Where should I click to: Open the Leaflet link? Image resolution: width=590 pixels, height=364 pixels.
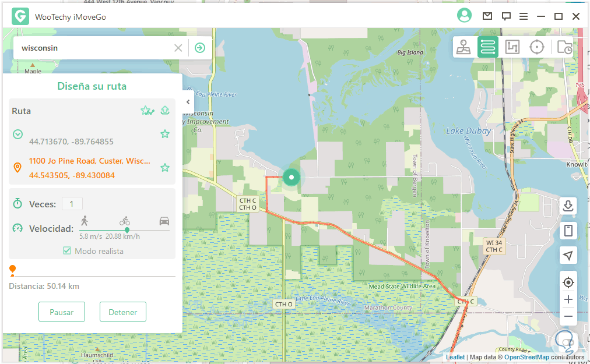[x=455, y=357]
